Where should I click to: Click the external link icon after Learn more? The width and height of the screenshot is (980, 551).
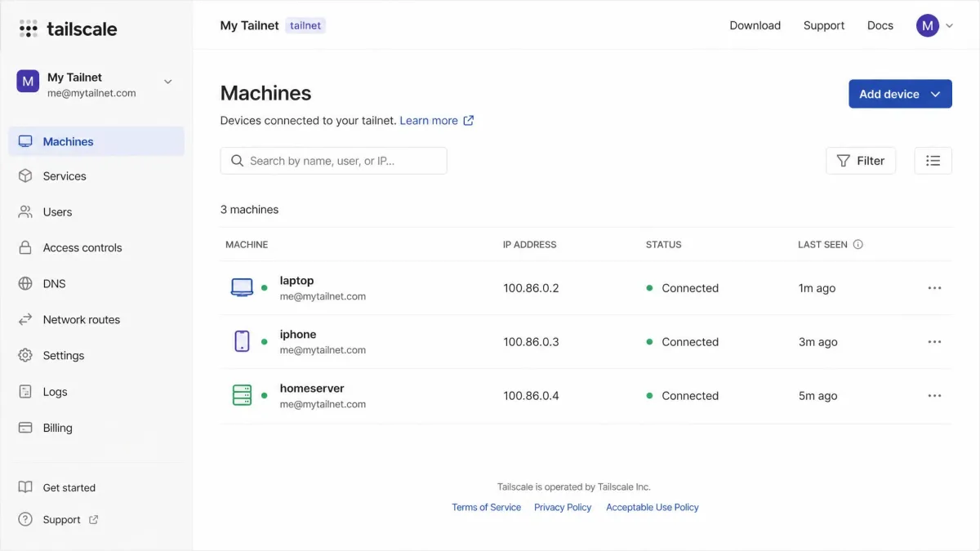pos(469,120)
